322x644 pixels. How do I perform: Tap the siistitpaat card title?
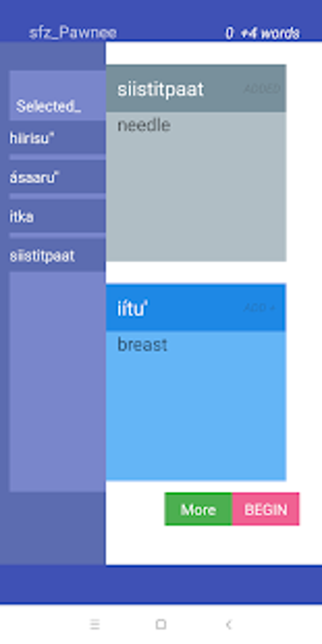pos(160,89)
